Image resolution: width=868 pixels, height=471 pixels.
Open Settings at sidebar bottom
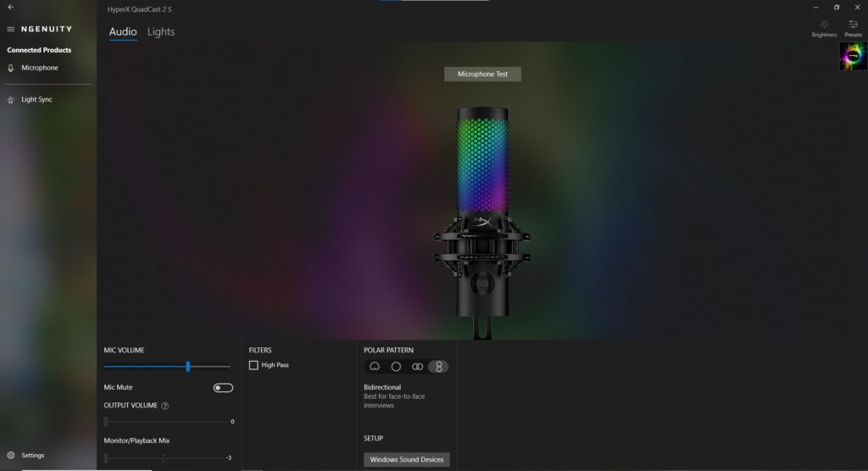33,455
